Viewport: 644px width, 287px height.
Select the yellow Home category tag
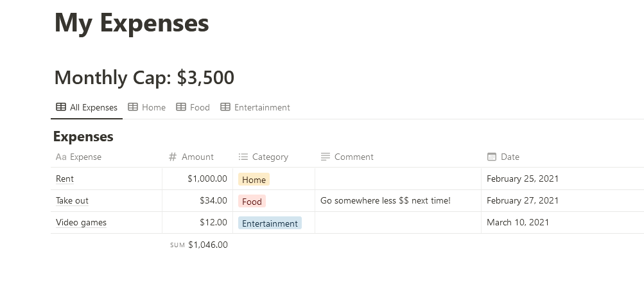click(x=254, y=180)
